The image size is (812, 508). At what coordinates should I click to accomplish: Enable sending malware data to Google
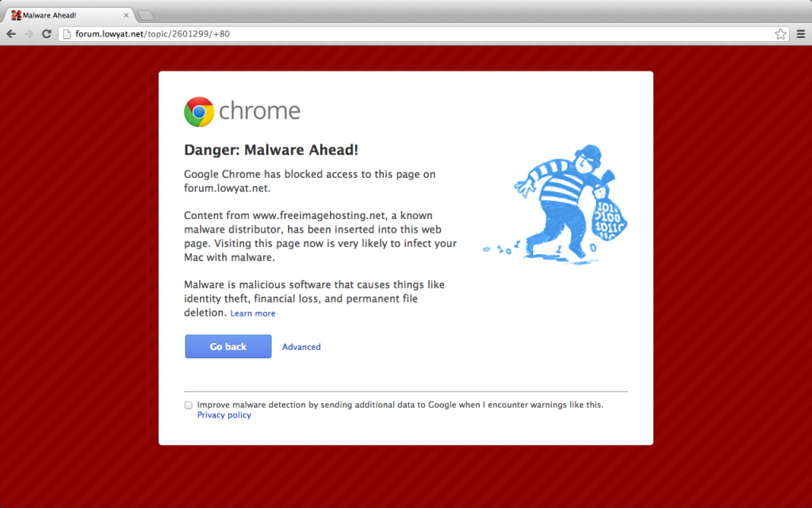pos(189,405)
